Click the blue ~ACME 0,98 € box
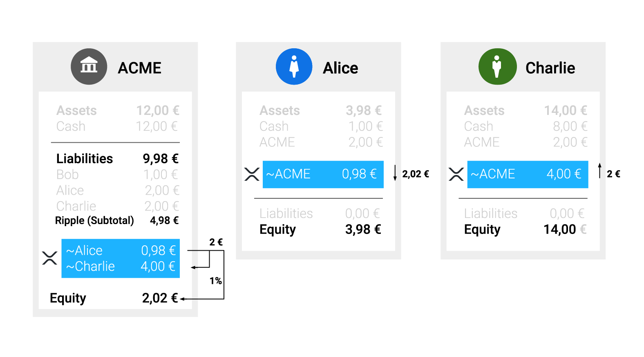This screenshot has width=644, height=357. (x=323, y=174)
